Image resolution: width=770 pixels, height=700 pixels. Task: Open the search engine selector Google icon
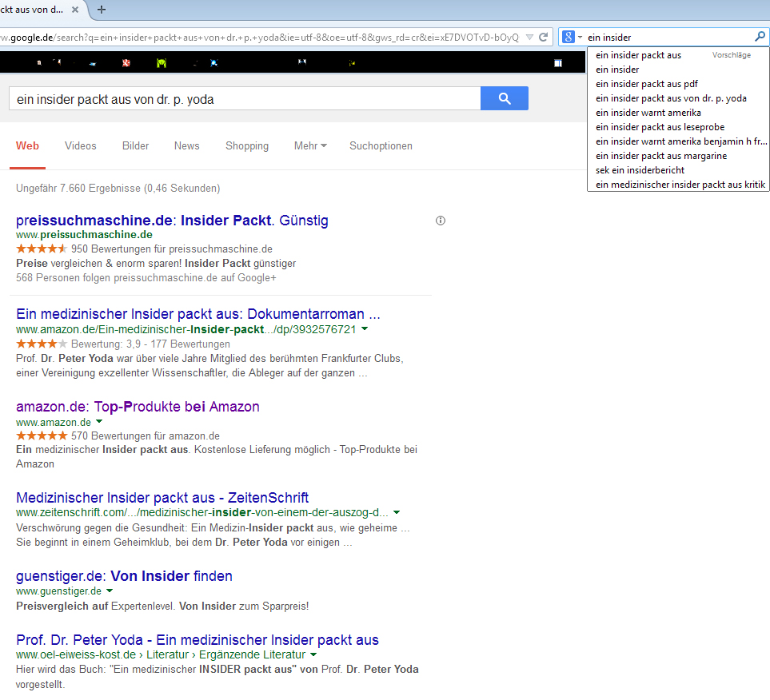569,37
